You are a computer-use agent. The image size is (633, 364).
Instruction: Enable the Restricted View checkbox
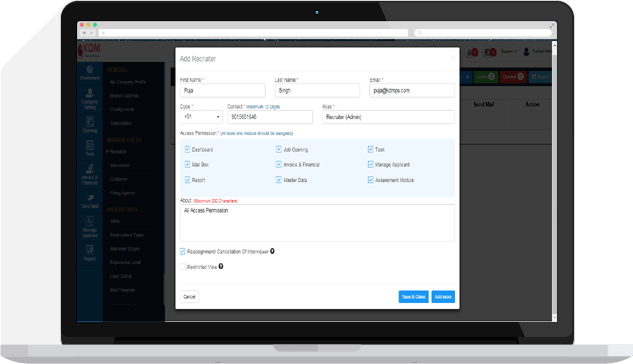tap(182, 267)
